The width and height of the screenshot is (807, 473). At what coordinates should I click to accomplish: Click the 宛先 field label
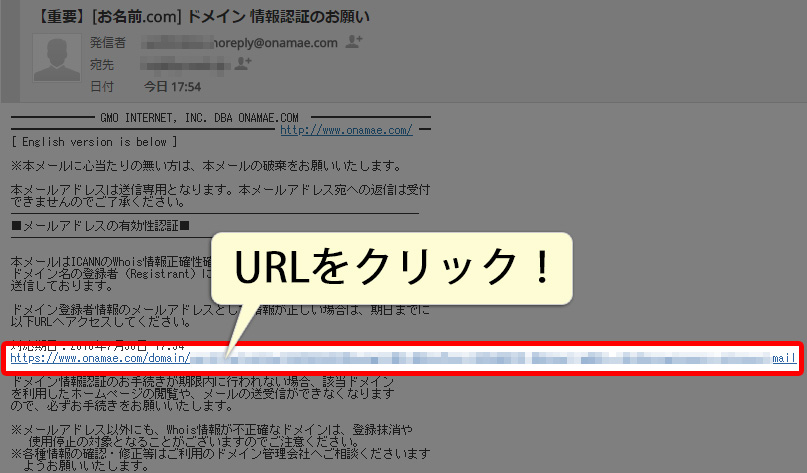102,65
